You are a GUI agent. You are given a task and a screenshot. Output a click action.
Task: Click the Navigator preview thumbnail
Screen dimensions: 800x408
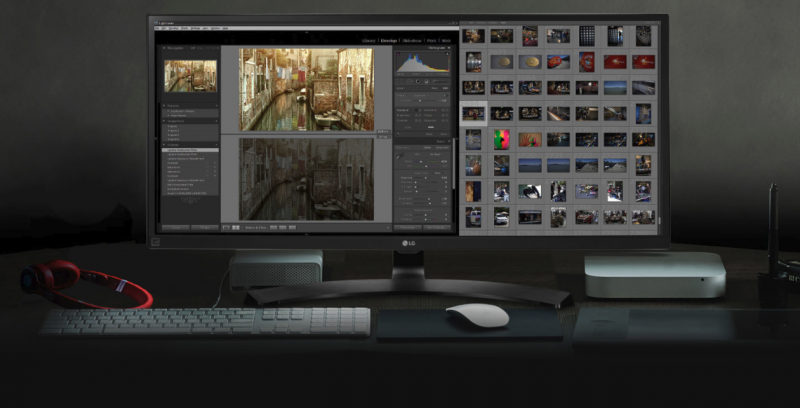point(190,76)
